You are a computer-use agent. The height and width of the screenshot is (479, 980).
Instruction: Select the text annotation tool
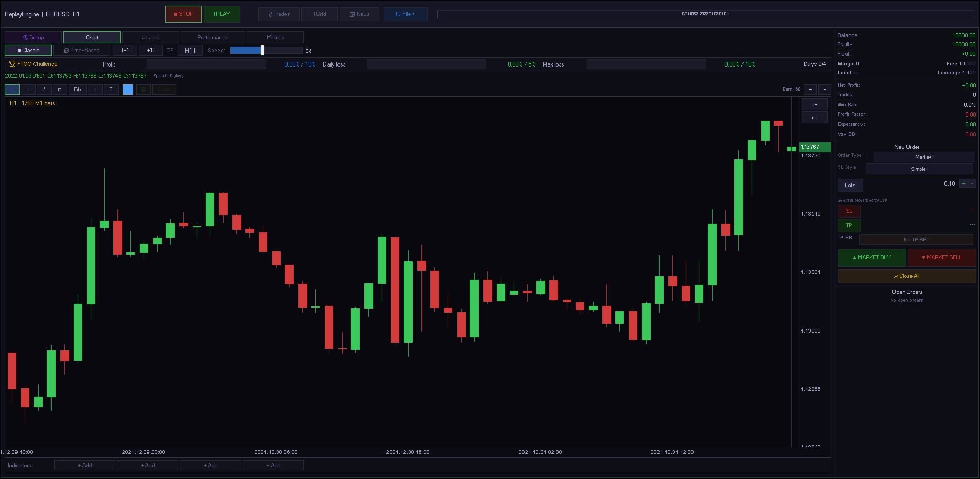111,90
